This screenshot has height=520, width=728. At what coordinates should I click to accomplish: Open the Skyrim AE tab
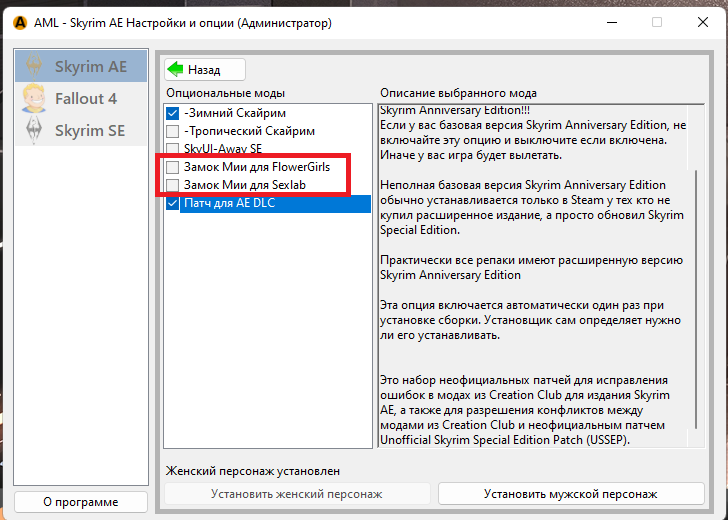tap(91, 67)
